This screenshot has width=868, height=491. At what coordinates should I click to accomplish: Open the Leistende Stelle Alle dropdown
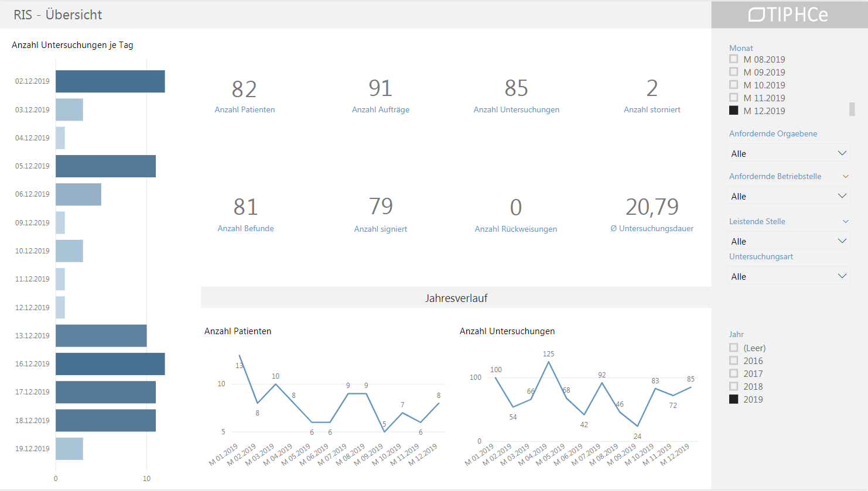tap(789, 241)
